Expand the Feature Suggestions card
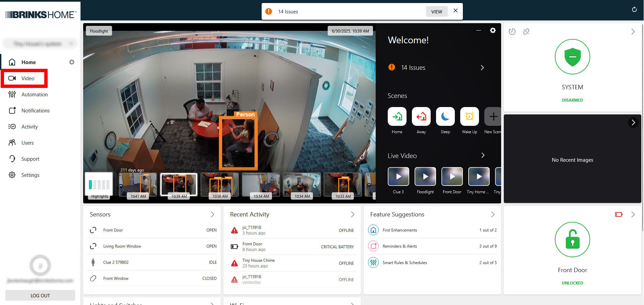 [x=493, y=214]
